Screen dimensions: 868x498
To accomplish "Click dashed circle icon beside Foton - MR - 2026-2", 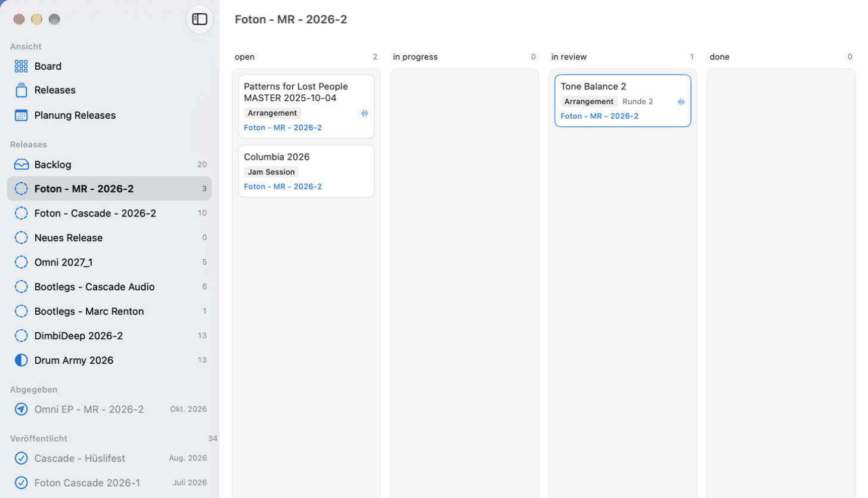I will point(21,188).
